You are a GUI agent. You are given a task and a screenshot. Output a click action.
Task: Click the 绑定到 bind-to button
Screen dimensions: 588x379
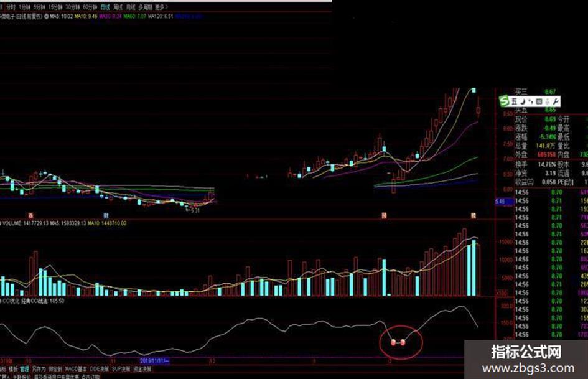55,369
